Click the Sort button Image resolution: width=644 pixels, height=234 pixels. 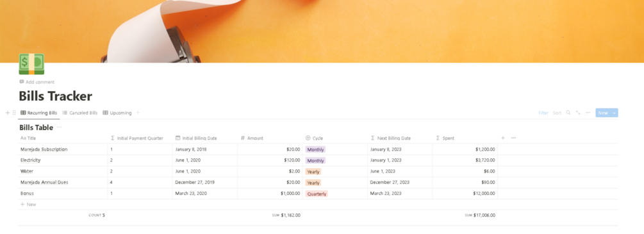pyautogui.click(x=557, y=113)
